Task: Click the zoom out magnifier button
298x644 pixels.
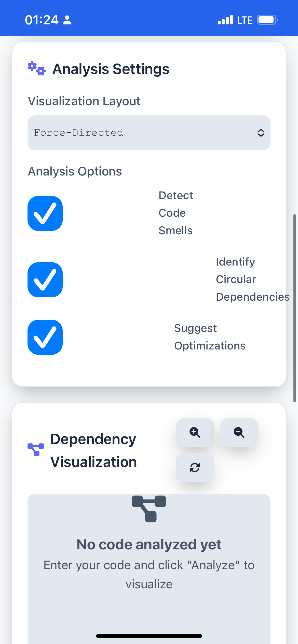Action: pos(239,432)
